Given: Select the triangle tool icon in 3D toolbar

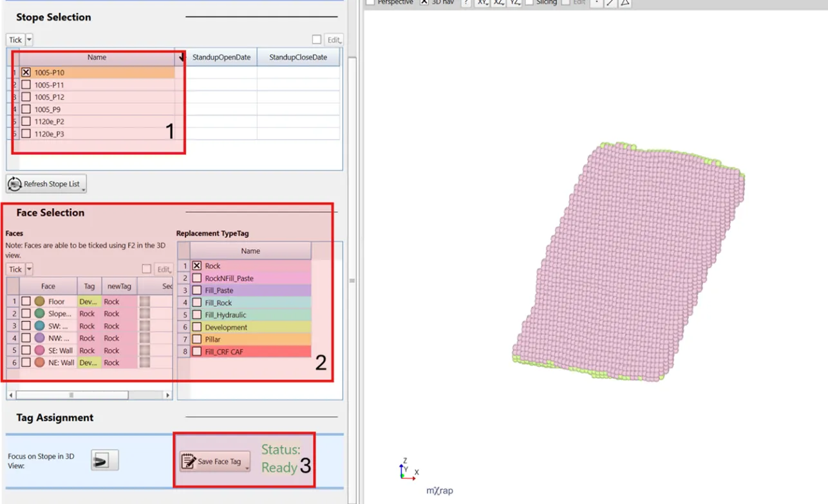Looking at the screenshot, I should click(x=625, y=3).
